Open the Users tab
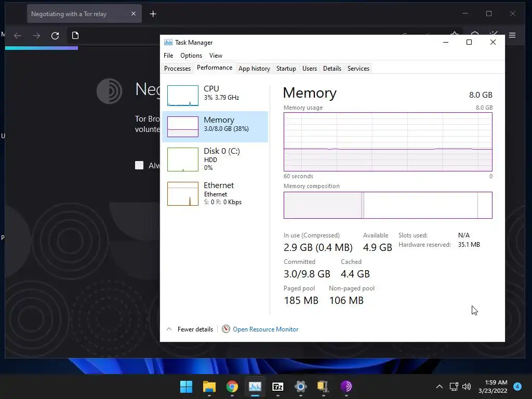The height and width of the screenshot is (399, 532). point(310,68)
